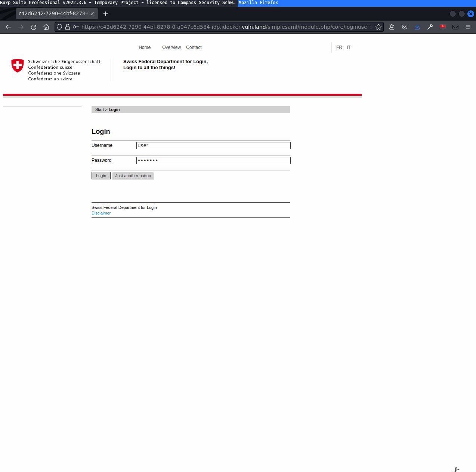This screenshot has width=476, height=472.
Task: Select the Contact navigation item
Action: 194,47
